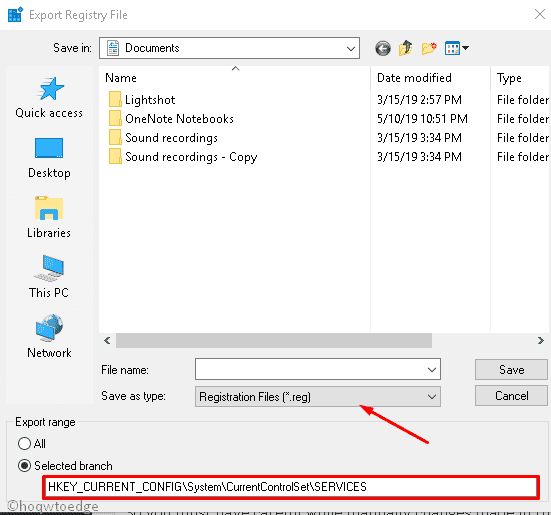
Task: Select the OneNote Notebooks folder icon
Action: coord(115,118)
